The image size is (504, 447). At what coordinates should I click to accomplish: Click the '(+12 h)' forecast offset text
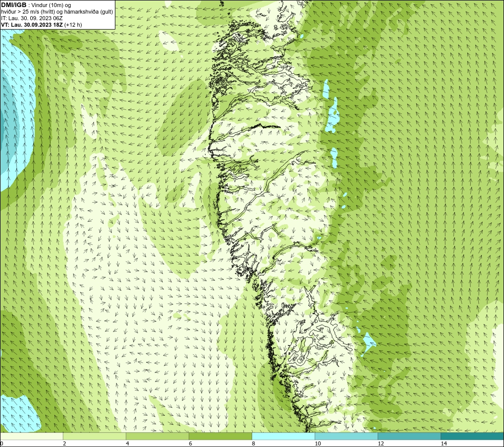pos(73,25)
